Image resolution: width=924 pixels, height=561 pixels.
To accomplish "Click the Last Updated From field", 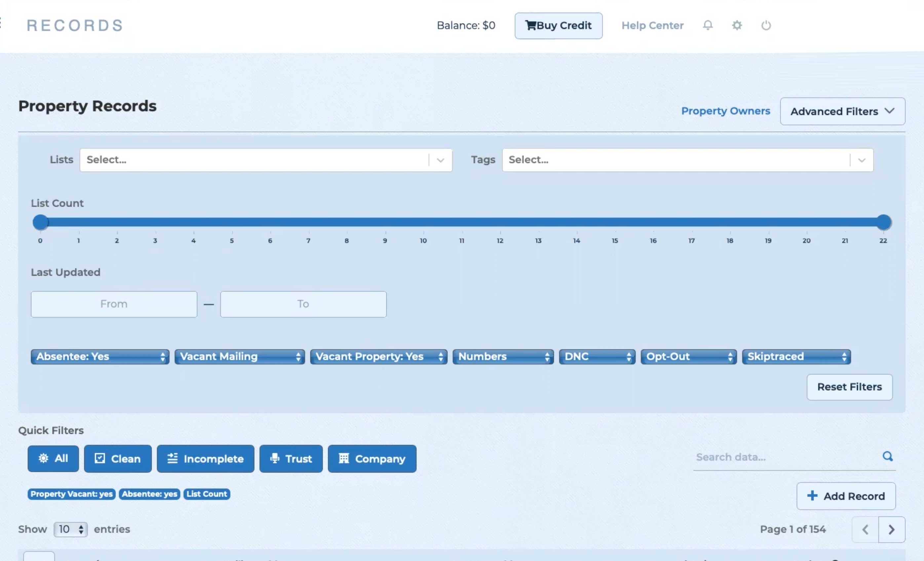I will (114, 304).
